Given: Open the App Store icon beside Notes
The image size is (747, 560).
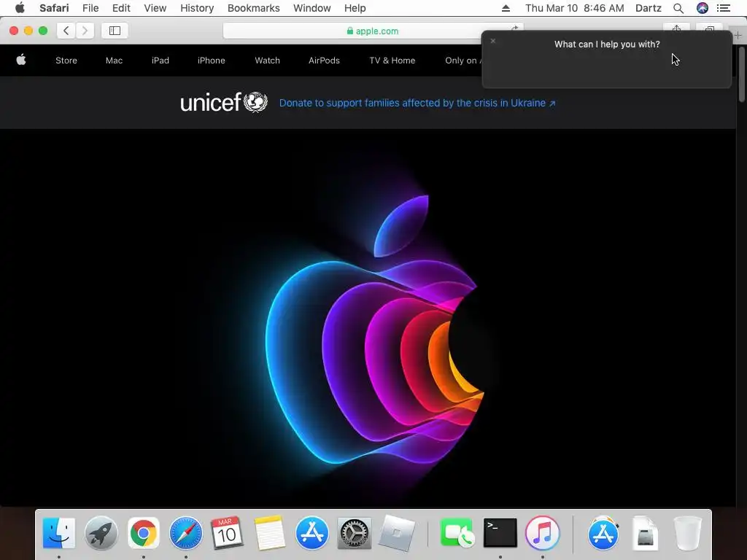Looking at the screenshot, I should click(312, 533).
